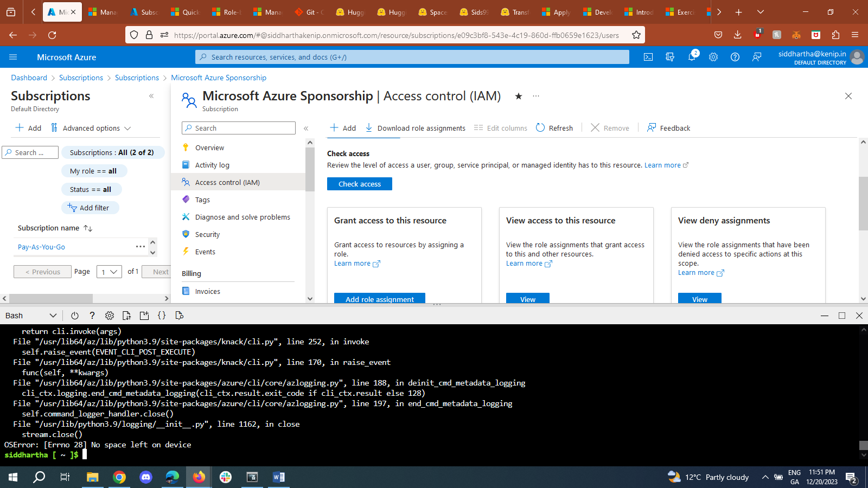Open Firefox extensions puzzle icon
This screenshot has width=868, height=488.
coord(835,35)
